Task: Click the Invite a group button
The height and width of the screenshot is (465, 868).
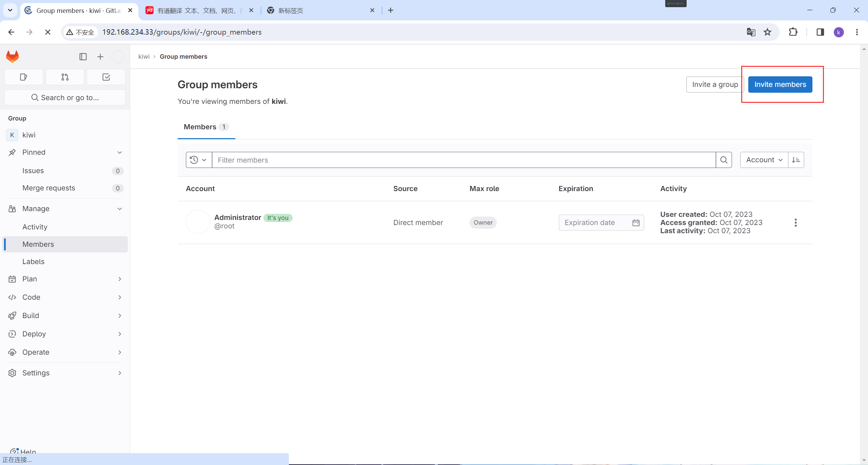Action: [715, 85]
